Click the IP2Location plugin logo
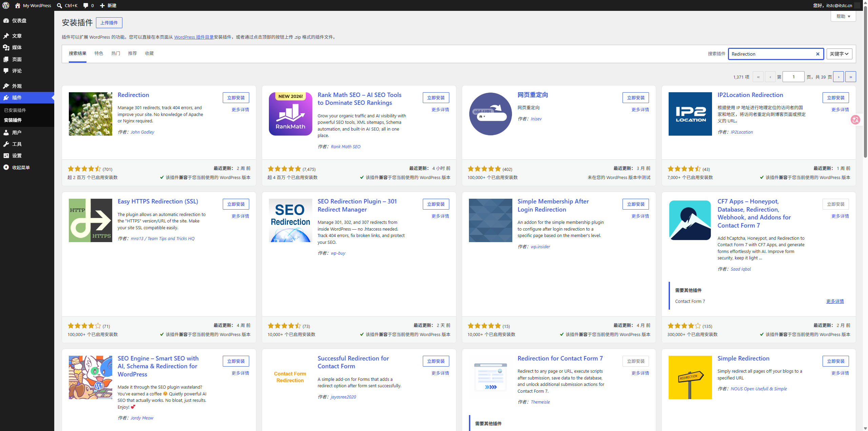 [690, 114]
